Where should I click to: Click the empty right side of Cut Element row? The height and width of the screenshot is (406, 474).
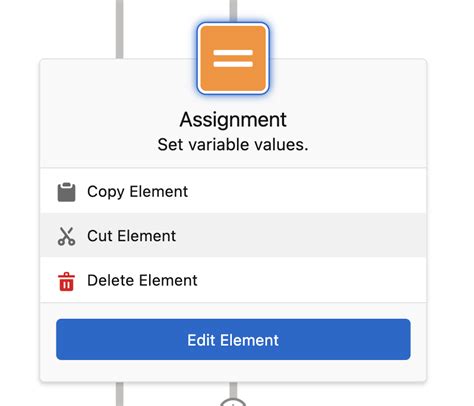click(300, 235)
